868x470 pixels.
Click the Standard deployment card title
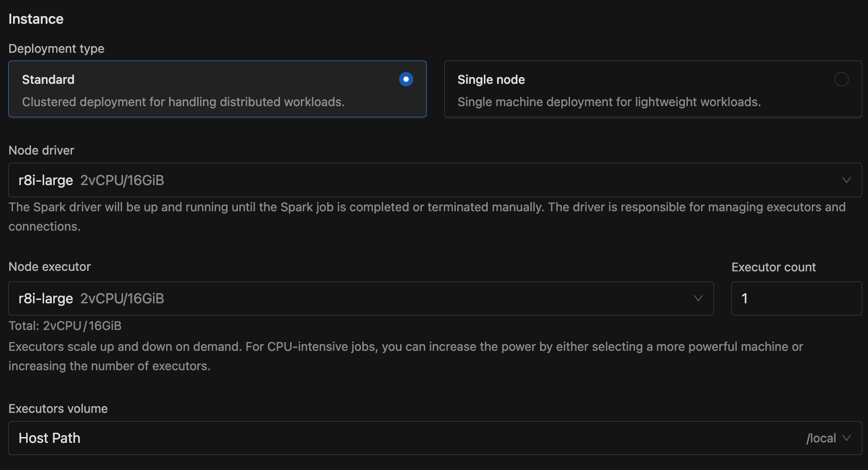coord(48,79)
